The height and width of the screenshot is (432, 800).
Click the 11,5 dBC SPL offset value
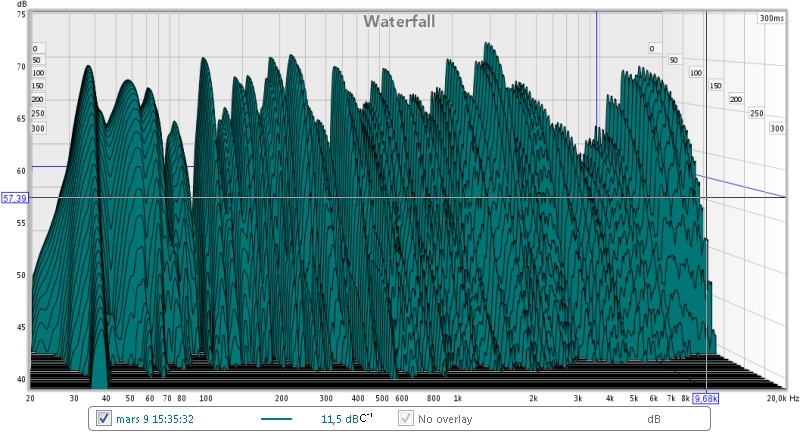click(x=346, y=419)
